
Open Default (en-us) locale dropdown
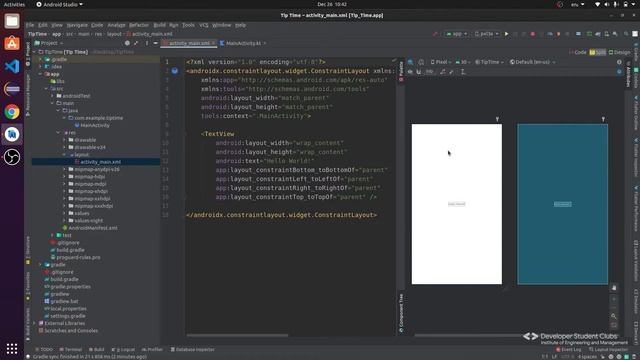pos(533,62)
